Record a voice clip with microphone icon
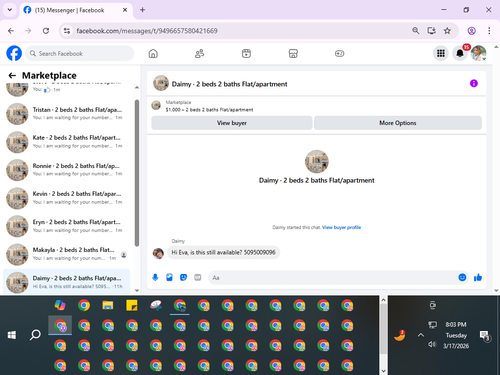The width and height of the screenshot is (500, 375). 155,277
